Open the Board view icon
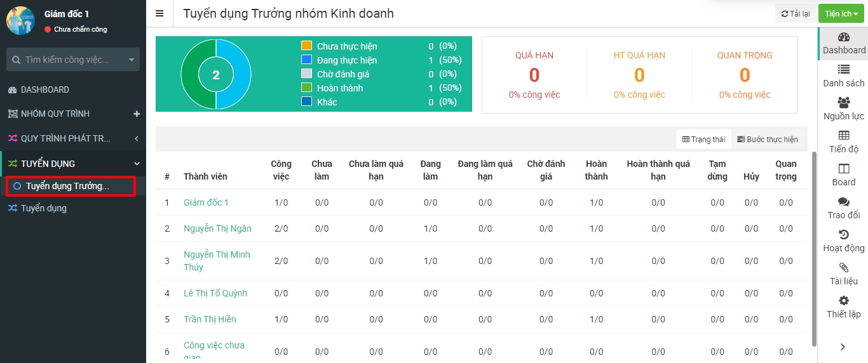The width and height of the screenshot is (868, 363). pyautogui.click(x=844, y=169)
